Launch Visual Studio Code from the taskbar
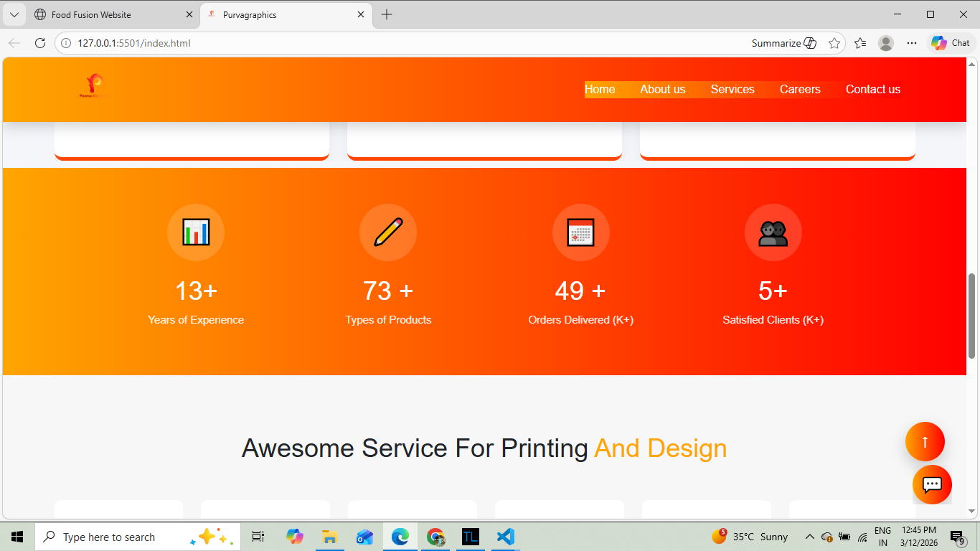980x551 pixels. coord(506,537)
